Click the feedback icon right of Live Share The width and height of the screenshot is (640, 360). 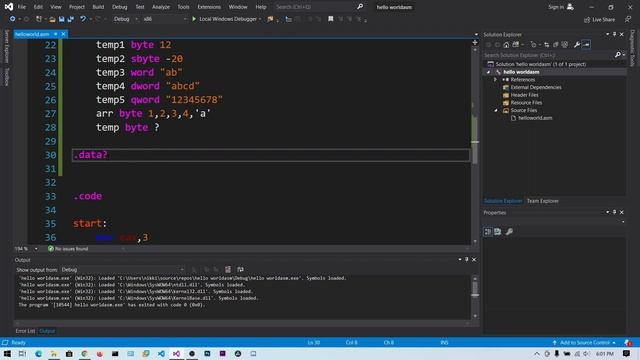click(628, 20)
